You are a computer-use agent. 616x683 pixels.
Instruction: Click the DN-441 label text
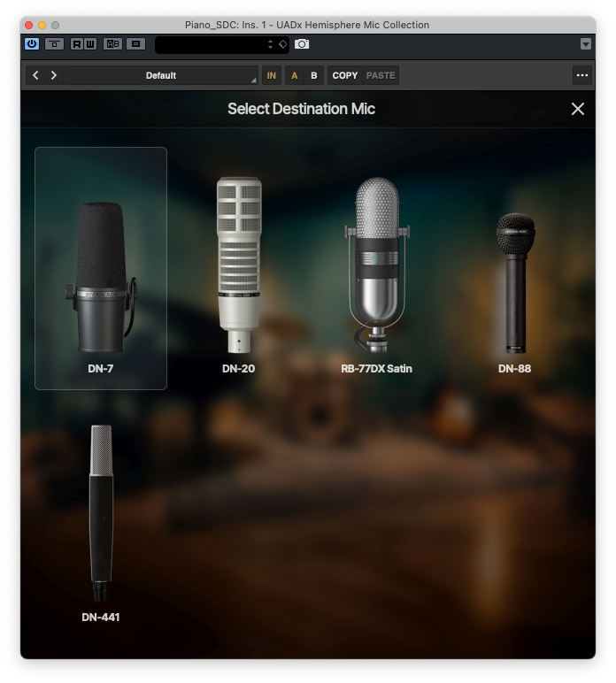(x=101, y=618)
